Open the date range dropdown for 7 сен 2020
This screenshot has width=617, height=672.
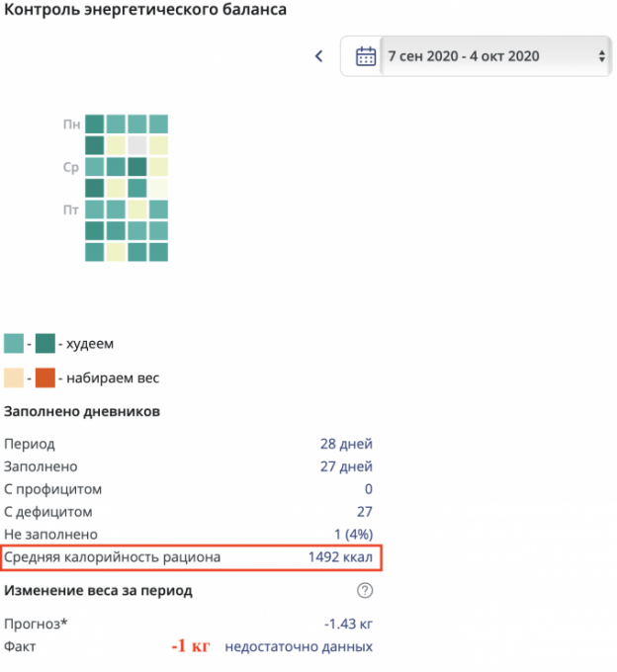coord(463,56)
